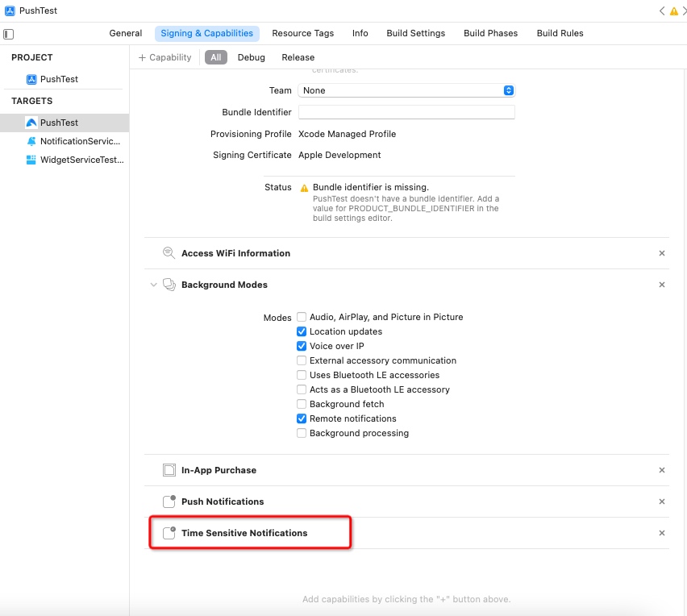Click the 'Access WiFi Information' capability title

pyautogui.click(x=235, y=253)
